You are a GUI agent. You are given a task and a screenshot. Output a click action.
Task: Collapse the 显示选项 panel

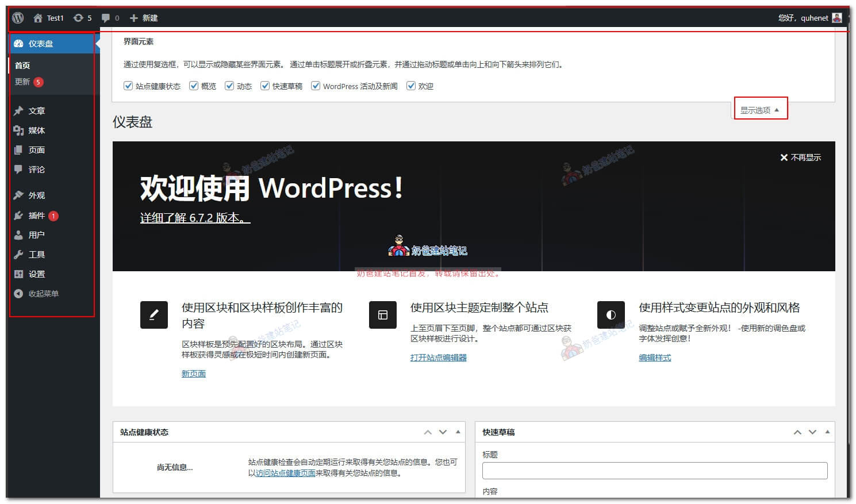760,109
